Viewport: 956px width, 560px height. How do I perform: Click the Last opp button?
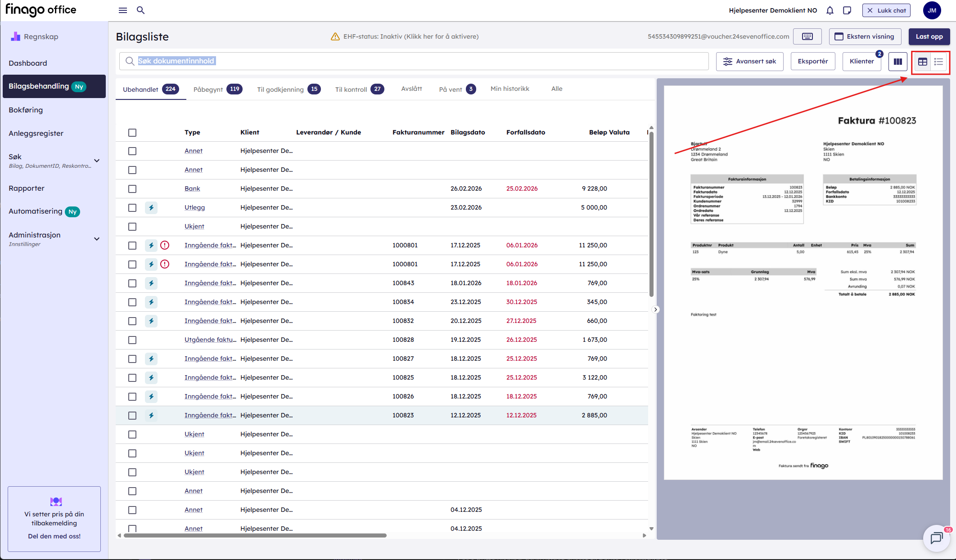tap(929, 36)
